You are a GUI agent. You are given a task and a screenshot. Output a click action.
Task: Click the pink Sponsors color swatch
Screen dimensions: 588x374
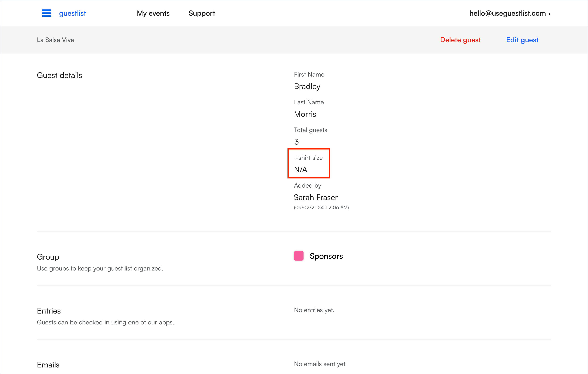(x=298, y=256)
